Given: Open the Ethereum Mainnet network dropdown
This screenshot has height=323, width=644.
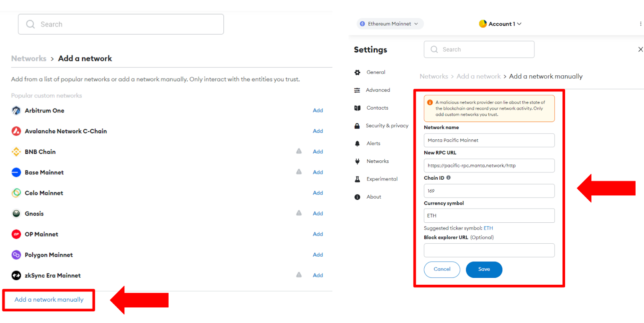Looking at the screenshot, I should tap(390, 24).
